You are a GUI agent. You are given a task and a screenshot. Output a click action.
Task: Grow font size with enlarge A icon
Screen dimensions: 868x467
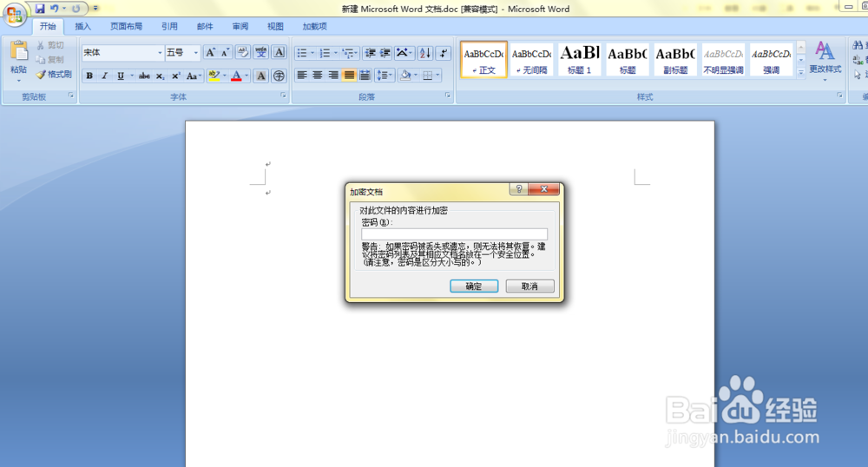coord(210,53)
